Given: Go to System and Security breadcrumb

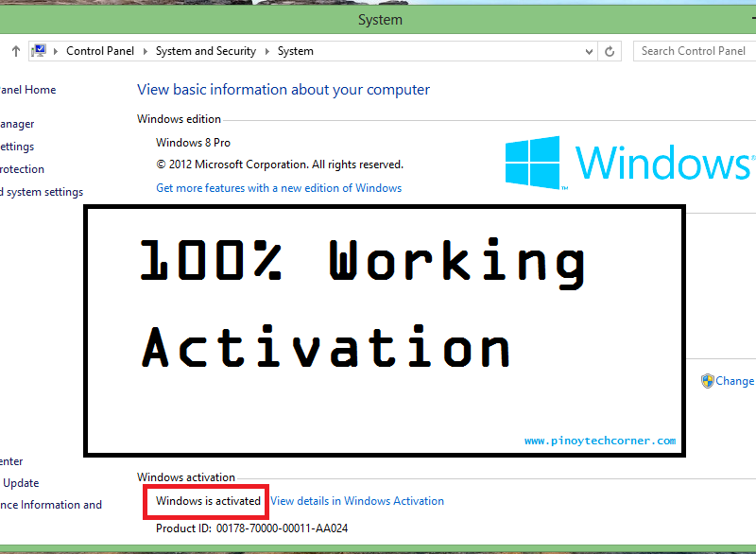Looking at the screenshot, I should pos(206,51).
